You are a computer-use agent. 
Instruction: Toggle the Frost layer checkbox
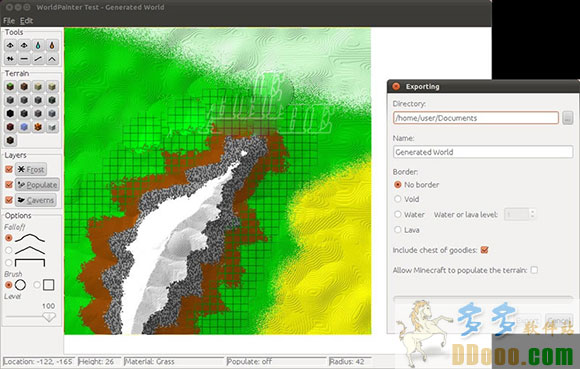click(9, 169)
